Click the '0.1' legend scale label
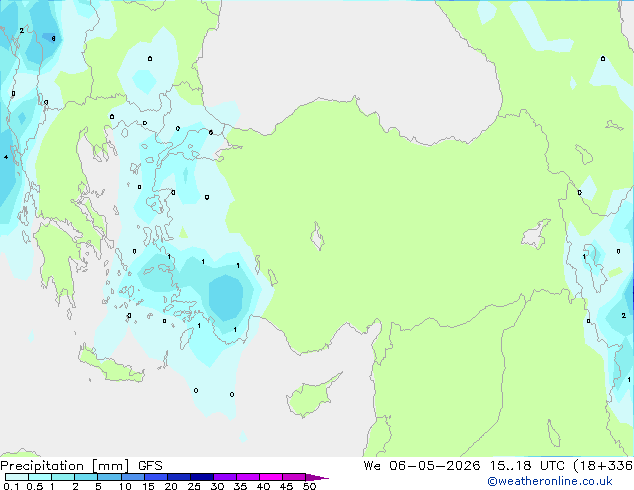This screenshot has height=490, width=634. [x=11, y=486]
